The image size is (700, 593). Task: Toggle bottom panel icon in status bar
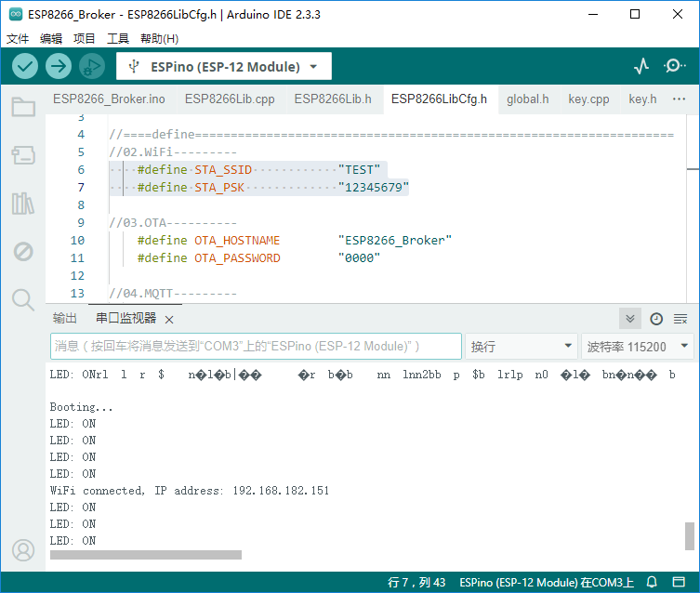(679, 582)
